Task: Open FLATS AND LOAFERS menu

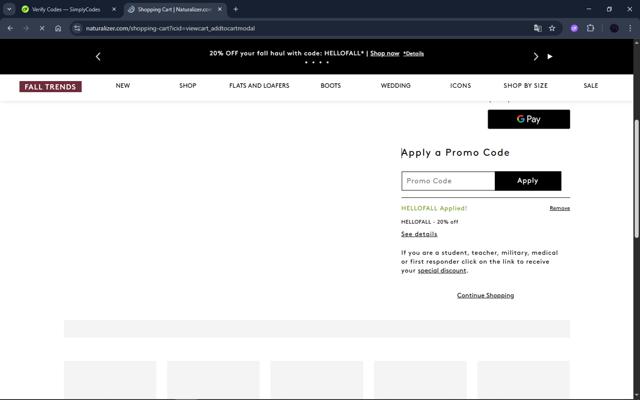Action: [259, 86]
